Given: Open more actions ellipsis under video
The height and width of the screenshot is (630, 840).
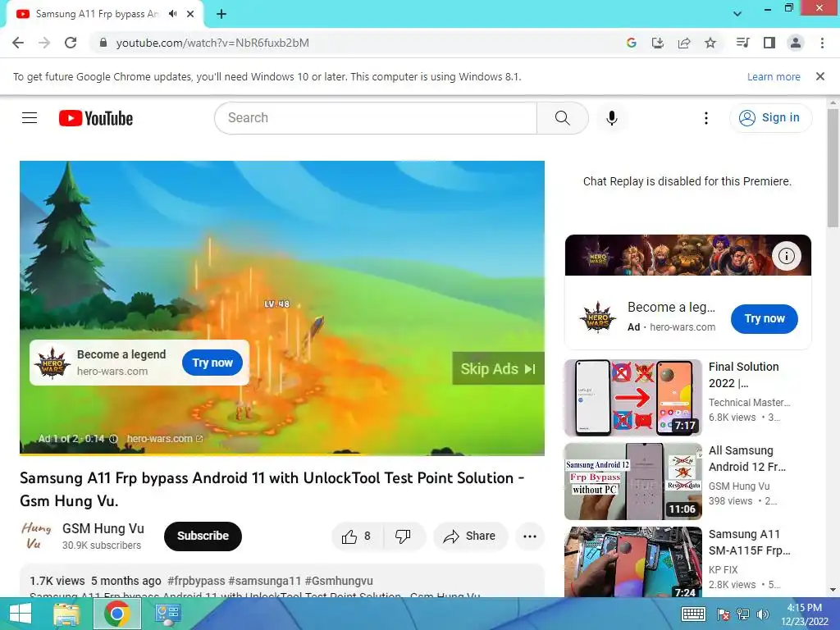Looking at the screenshot, I should [x=530, y=536].
